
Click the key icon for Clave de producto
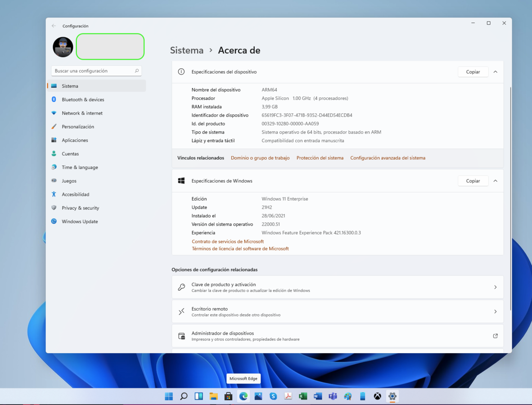coord(181,287)
